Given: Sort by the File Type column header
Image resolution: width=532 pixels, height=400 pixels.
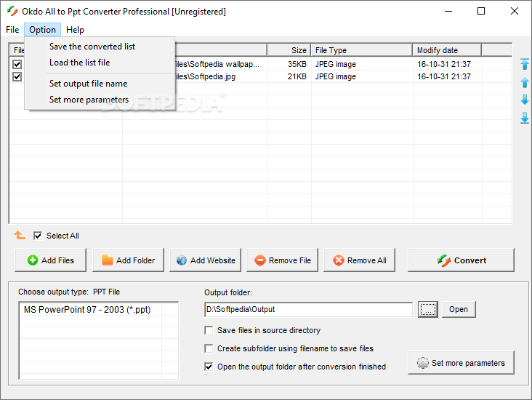Looking at the screenshot, I should coord(362,50).
